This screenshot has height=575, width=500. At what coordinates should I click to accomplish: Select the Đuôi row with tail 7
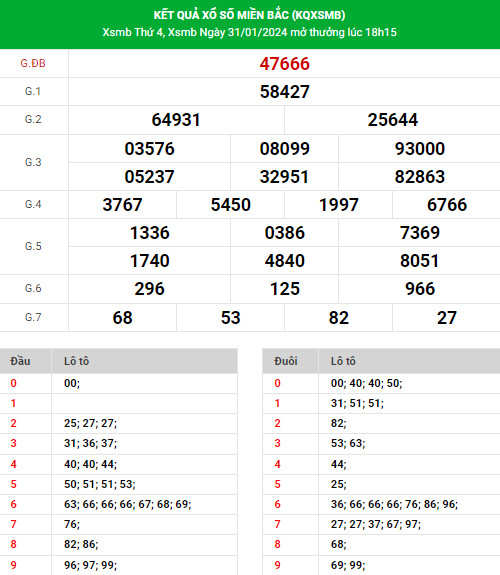click(381, 524)
